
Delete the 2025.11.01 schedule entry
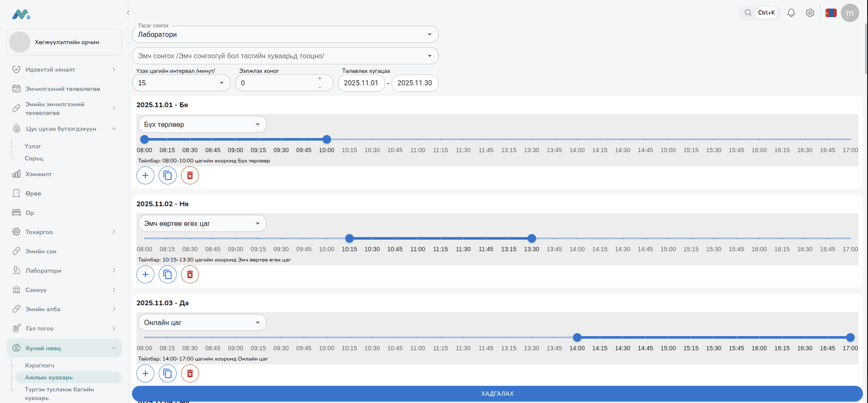coord(190,175)
